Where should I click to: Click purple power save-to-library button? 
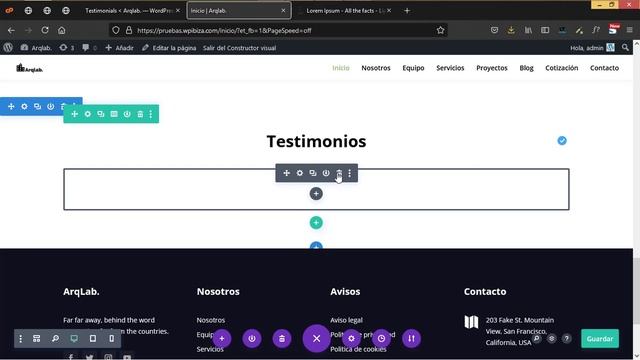252,338
